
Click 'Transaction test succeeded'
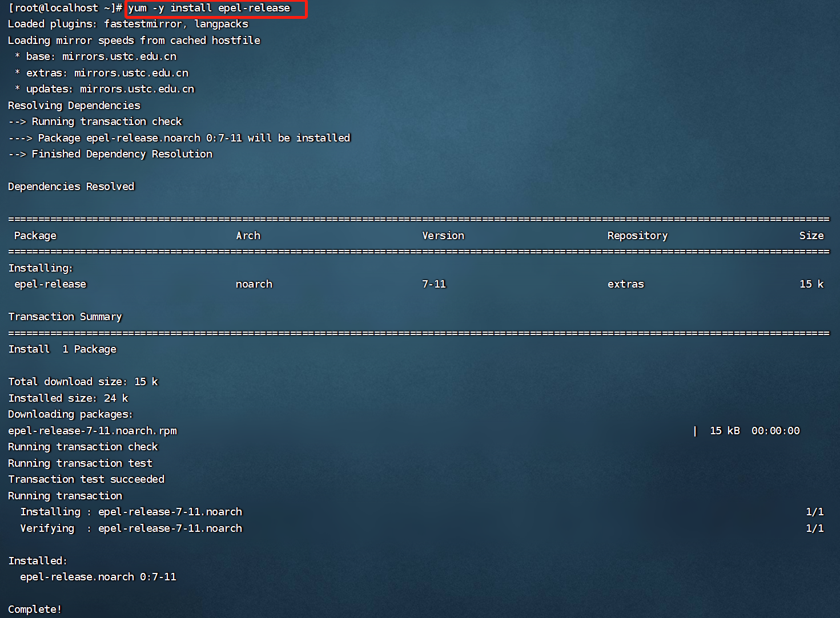click(86, 479)
